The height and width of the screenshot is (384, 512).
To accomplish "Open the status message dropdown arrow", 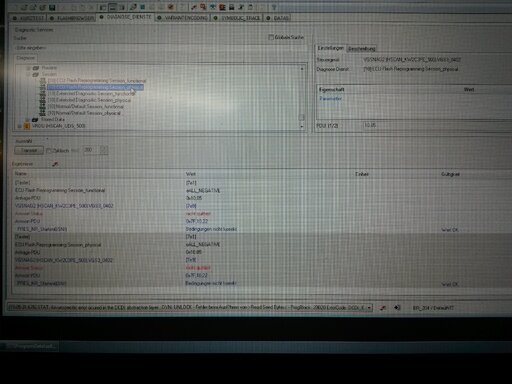I will [x=369, y=308].
